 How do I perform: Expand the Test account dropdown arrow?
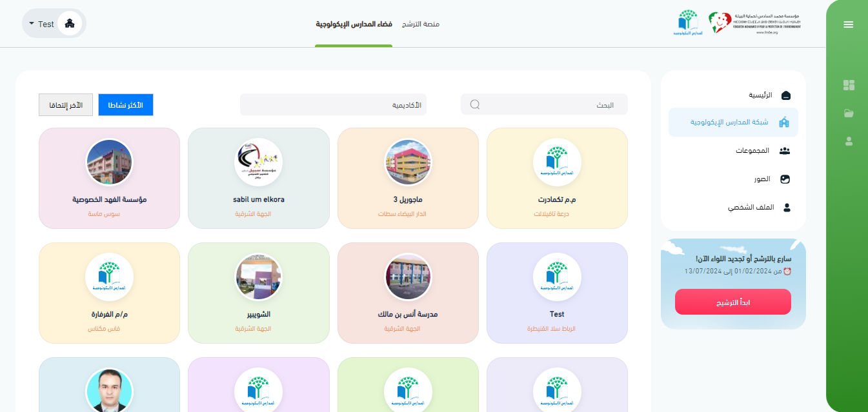pyautogui.click(x=32, y=24)
